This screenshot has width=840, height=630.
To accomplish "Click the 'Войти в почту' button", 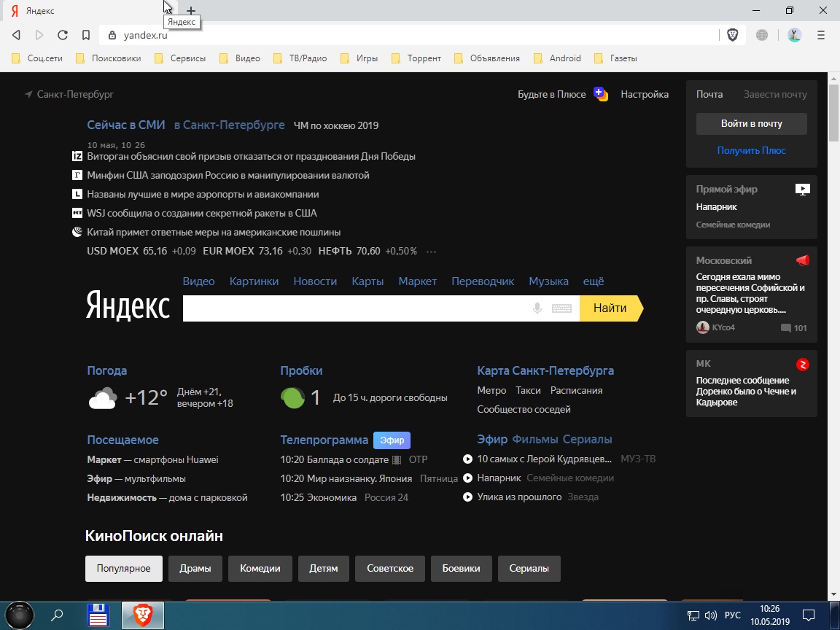I will click(751, 124).
